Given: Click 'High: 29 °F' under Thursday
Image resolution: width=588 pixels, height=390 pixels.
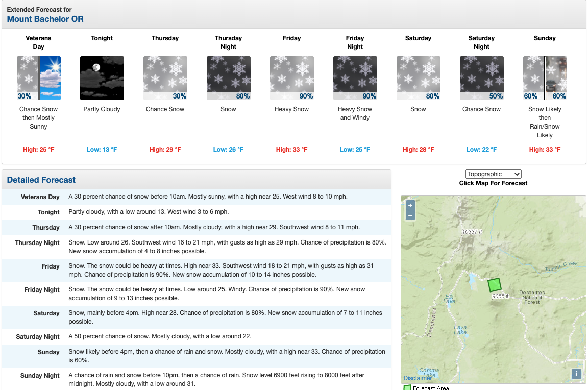Looking at the screenshot, I should pyautogui.click(x=165, y=149).
